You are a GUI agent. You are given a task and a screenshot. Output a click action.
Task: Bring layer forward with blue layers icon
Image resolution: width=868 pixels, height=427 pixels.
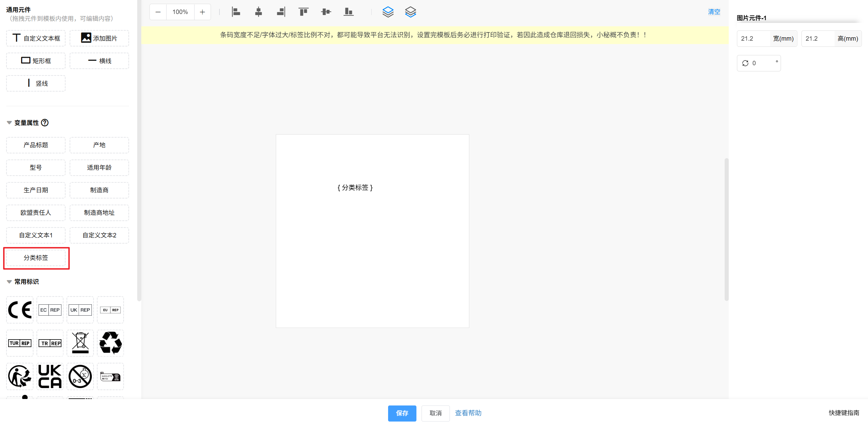tap(388, 12)
